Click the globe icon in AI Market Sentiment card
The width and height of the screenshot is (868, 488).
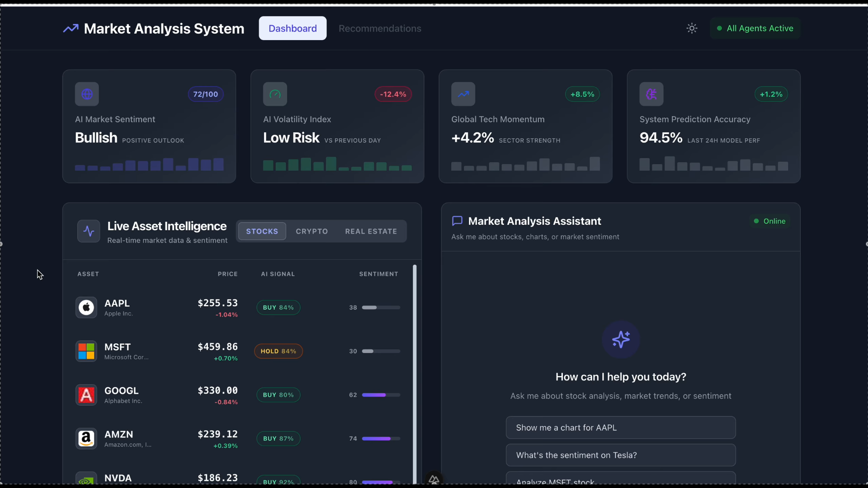(87, 94)
